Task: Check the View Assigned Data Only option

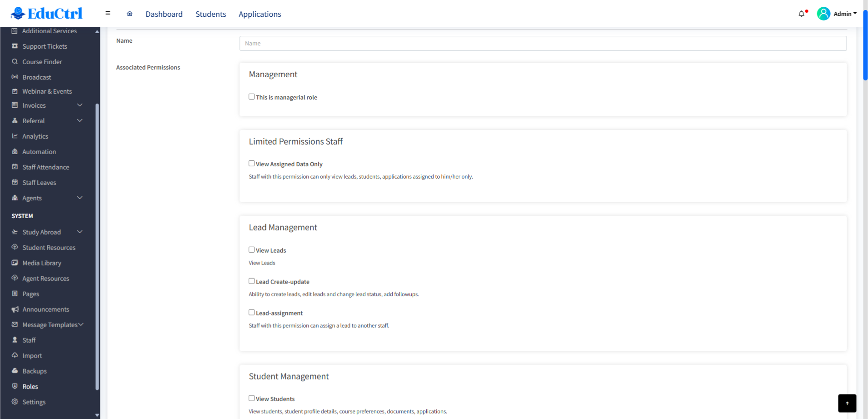Action: point(252,164)
